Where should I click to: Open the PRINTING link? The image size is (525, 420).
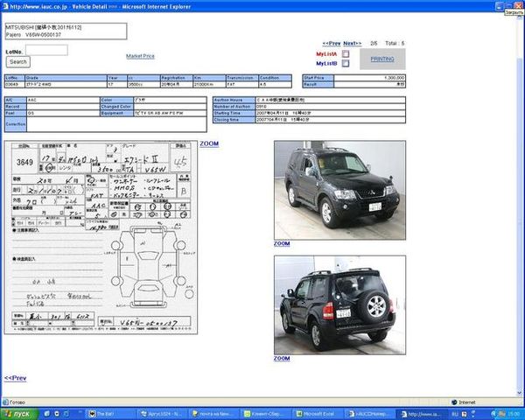point(382,59)
